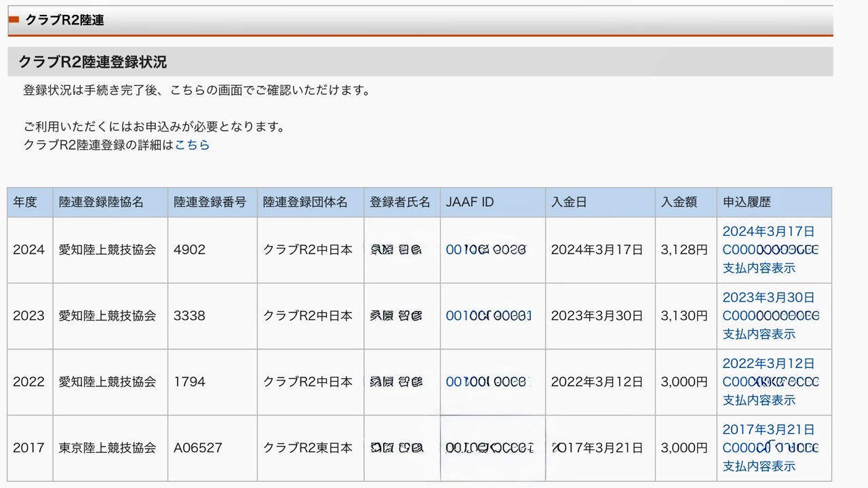This screenshot has width=868, height=488.
Task: Click the 2017年3月21日 application history link
Action: tap(768, 429)
